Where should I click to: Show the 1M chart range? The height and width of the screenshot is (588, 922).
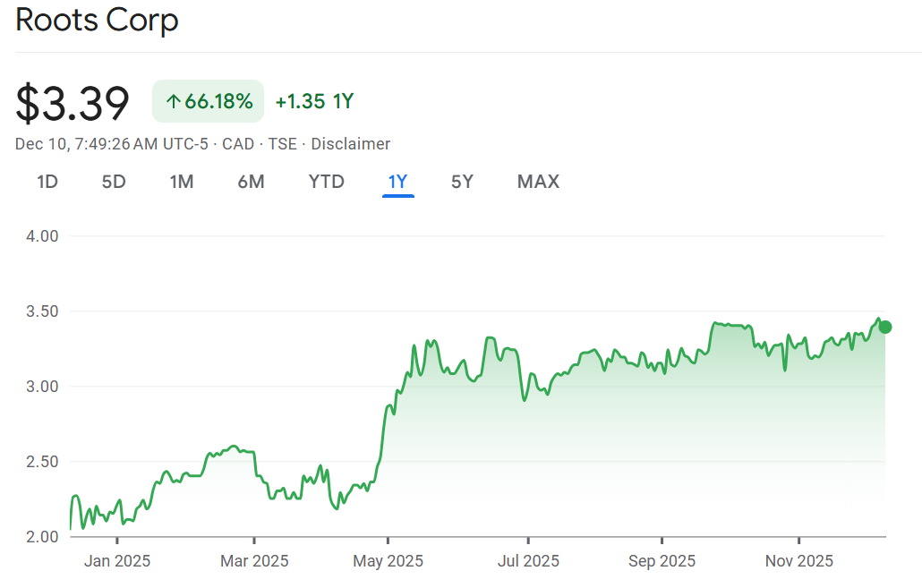pos(182,182)
